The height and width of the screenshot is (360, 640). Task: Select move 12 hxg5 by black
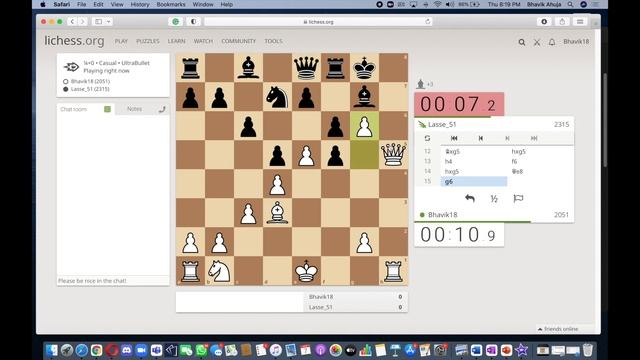pos(540,151)
